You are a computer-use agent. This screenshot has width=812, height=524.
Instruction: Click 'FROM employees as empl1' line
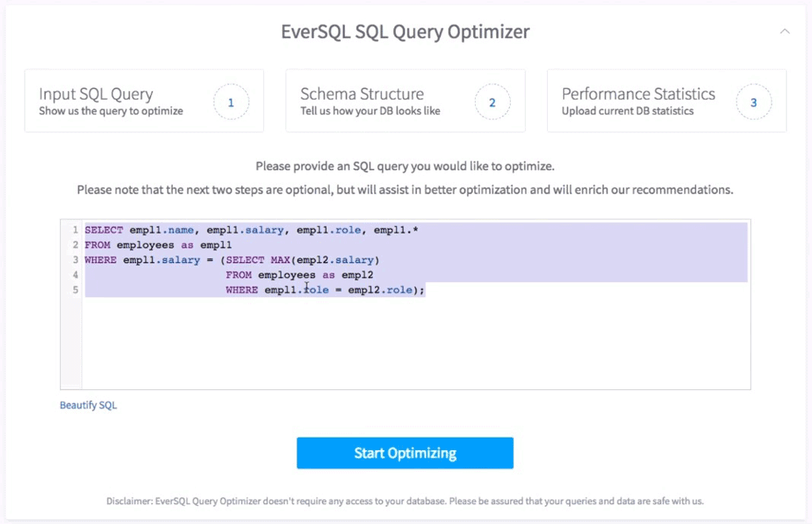tap(158, 245)
